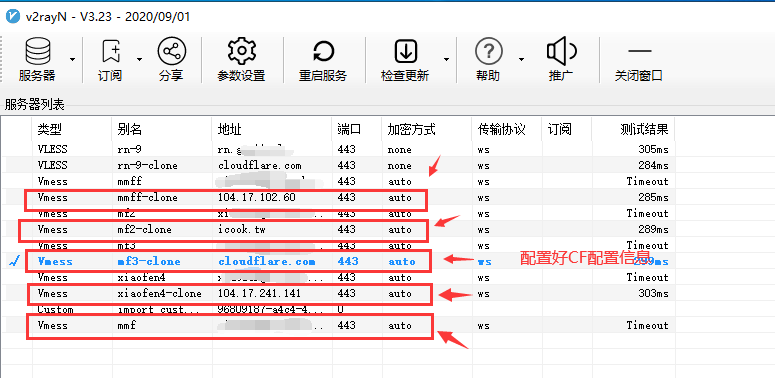Select the mmff-clone server alias
775x378 pixels.
[x=147, y=198]
